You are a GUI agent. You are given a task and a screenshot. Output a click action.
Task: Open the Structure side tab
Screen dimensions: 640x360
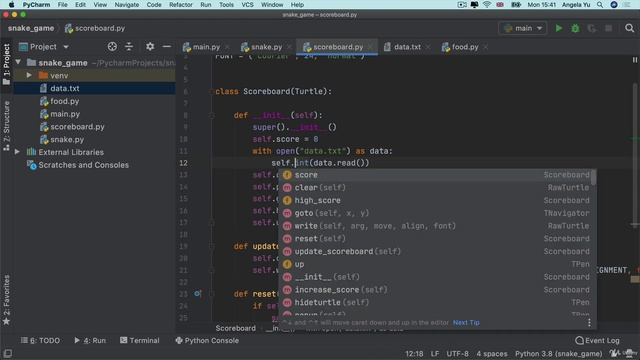pyautogui.click(x=6, y=126)
